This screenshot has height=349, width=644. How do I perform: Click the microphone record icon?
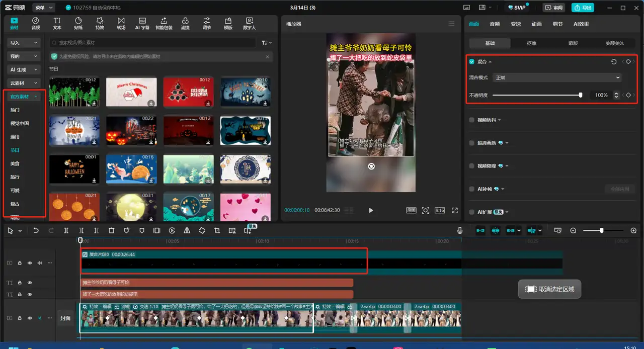pos(460,230)
